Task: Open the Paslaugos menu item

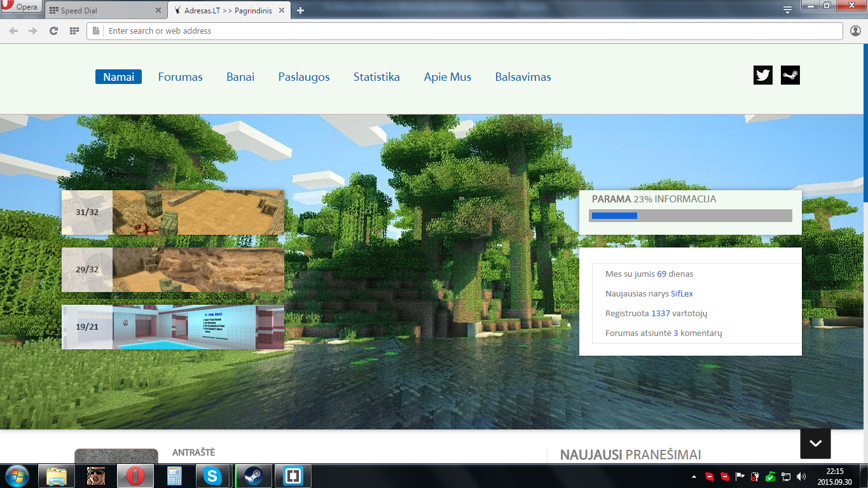Action: point(304,77)
